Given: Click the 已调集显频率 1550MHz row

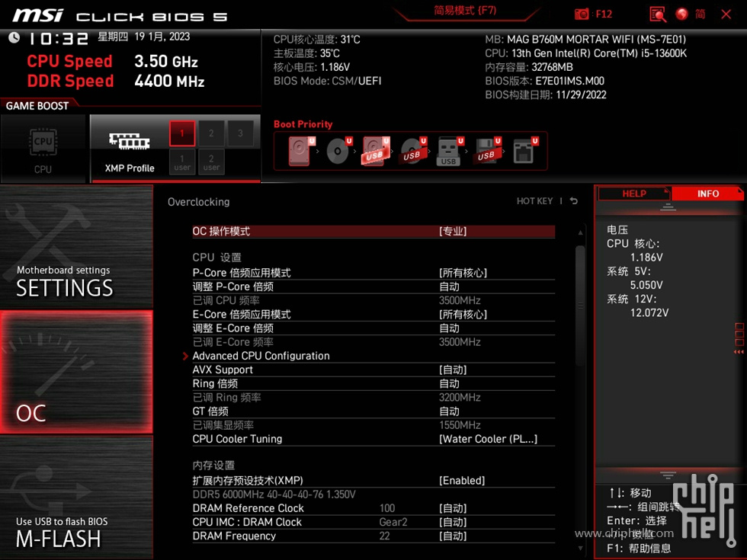Looking at the screenshot, I should [373, 425].
